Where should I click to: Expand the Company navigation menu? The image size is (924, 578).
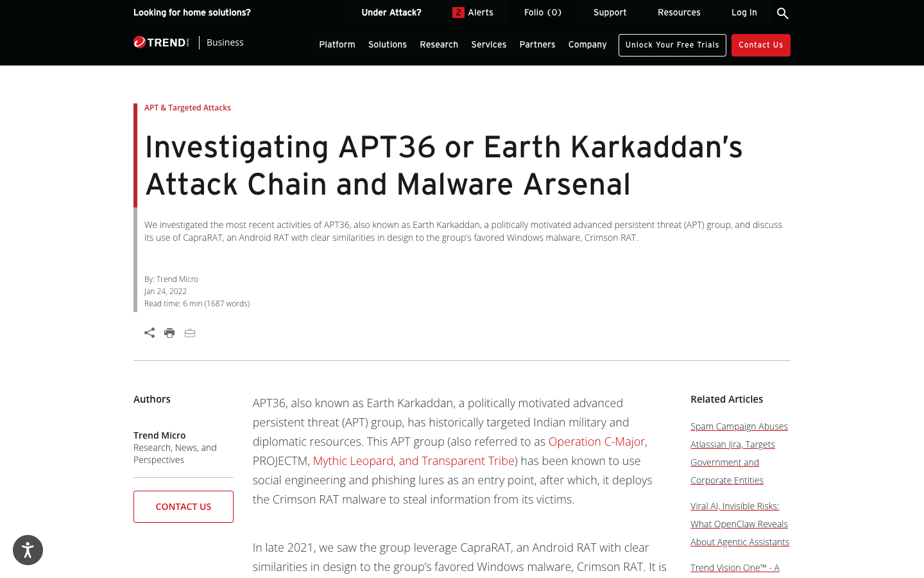click(x=587, y=45)
